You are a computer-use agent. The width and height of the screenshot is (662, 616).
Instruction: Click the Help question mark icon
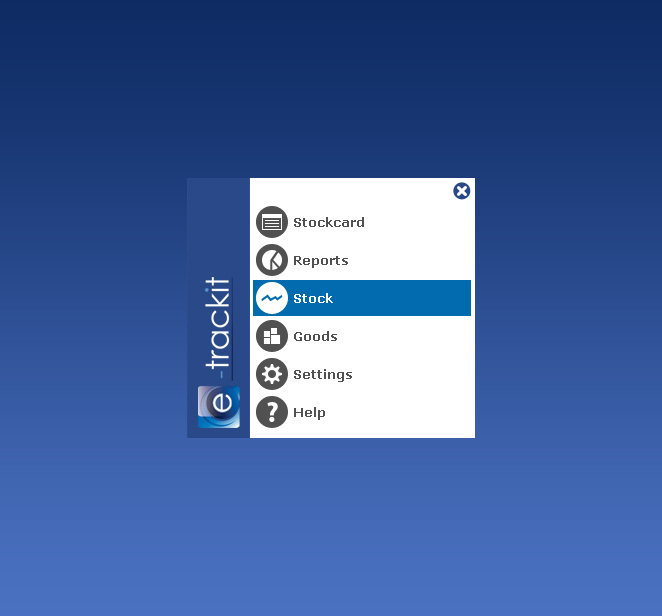tap(272, 412)
